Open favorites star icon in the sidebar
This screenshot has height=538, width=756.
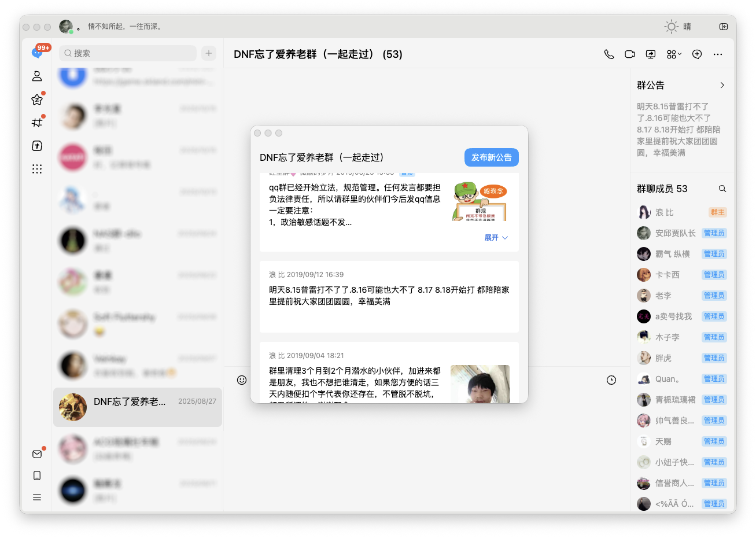coord(37,99)
